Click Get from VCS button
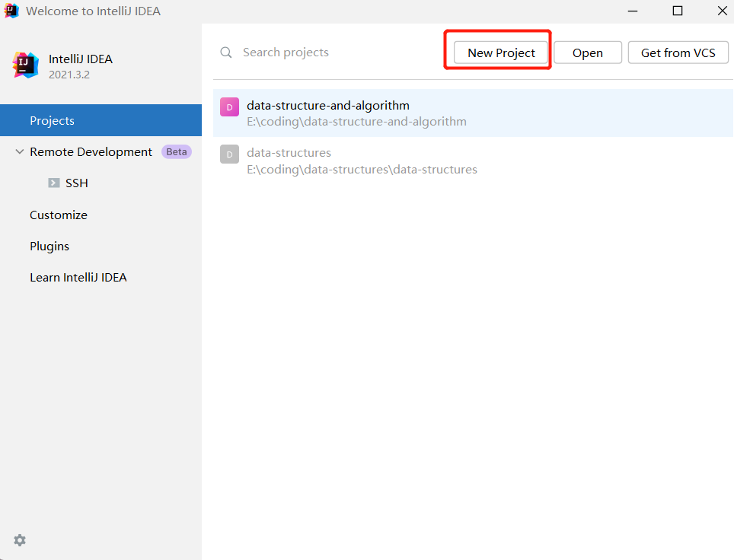Viewport: 734px width, 560px height. (x=678, y=52)
